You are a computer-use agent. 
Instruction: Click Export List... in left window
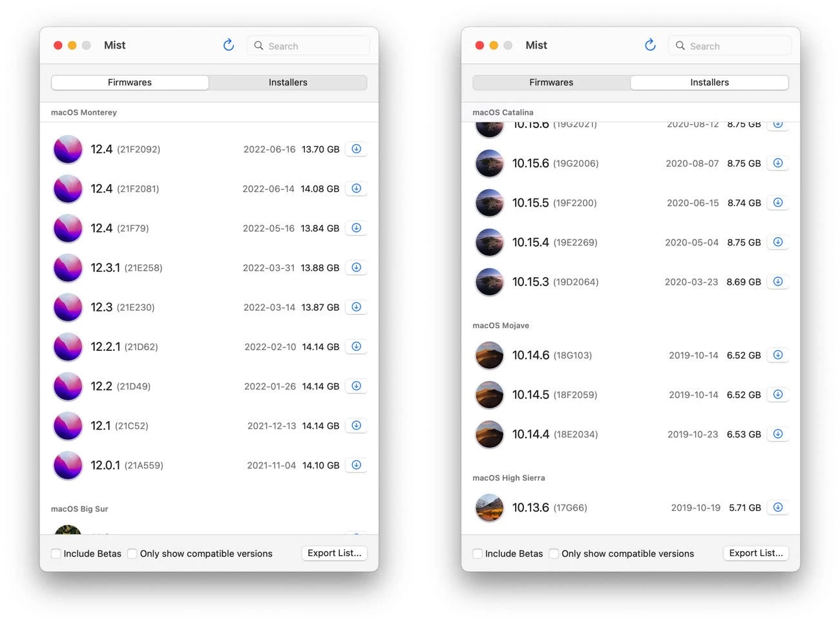coord(335,553)
